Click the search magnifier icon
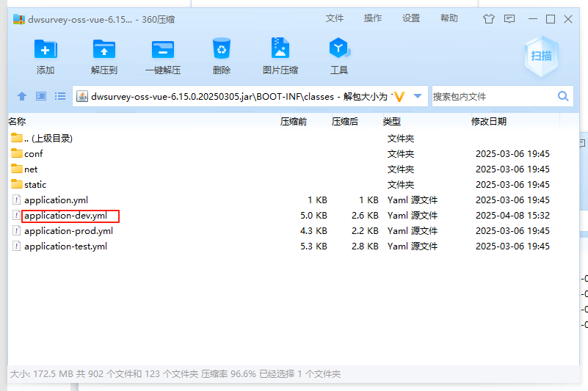 click(x=563, y=96)
